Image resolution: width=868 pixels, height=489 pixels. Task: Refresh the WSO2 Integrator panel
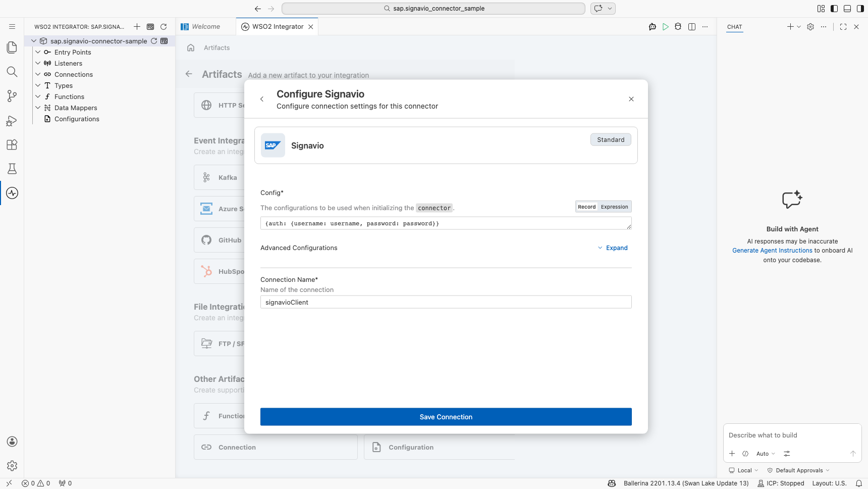click(x=164, y=27)
